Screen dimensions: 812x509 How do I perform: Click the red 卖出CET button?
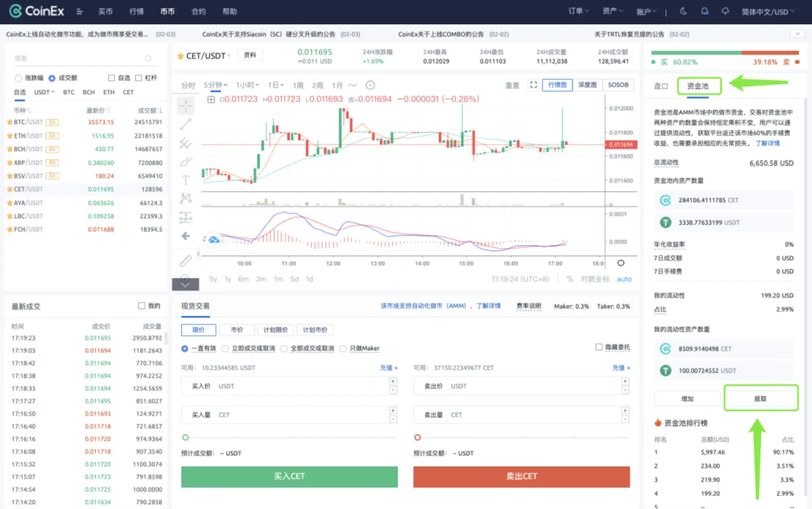(521, 477)
